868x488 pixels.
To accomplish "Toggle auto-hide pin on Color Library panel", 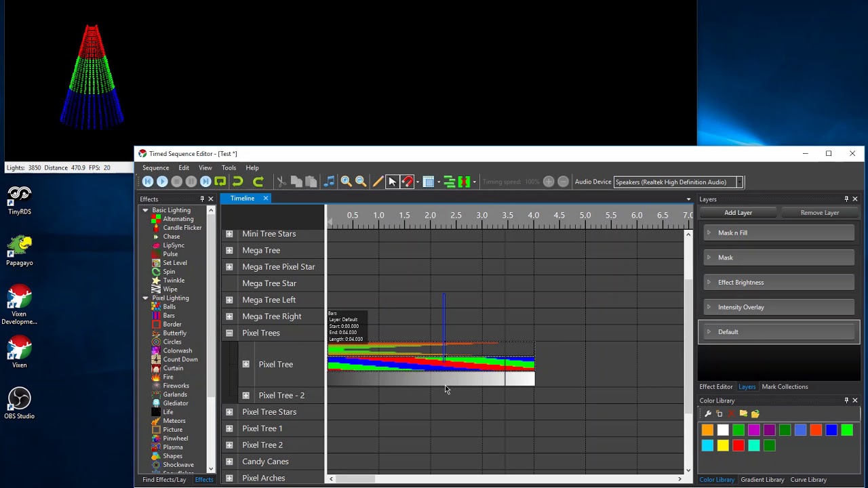I will tap(846, 401).
